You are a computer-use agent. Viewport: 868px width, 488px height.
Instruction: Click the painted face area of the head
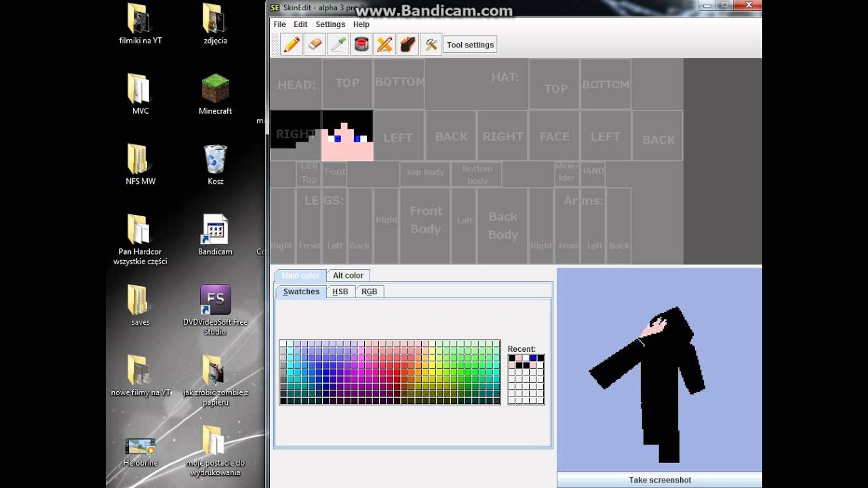click(347, 136)
